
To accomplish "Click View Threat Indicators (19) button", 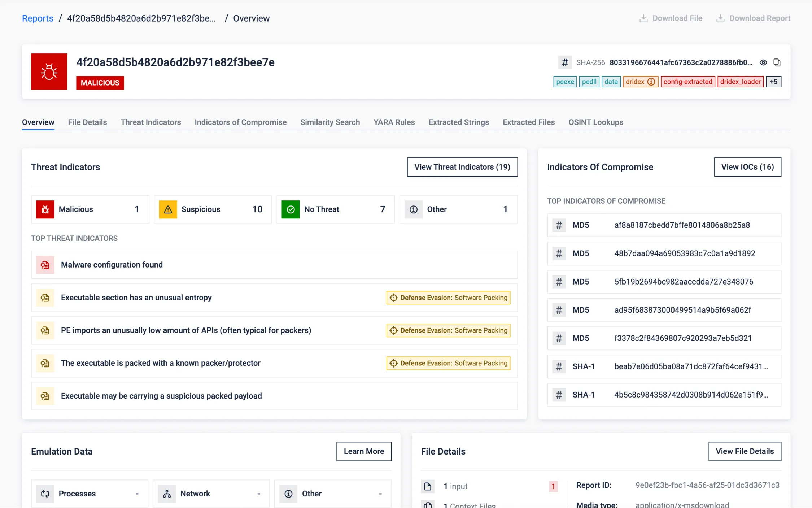I will (462, 167).
